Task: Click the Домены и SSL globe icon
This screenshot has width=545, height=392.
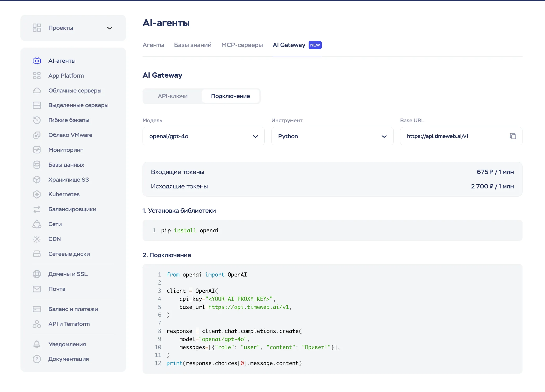Action: pos(37,274)
